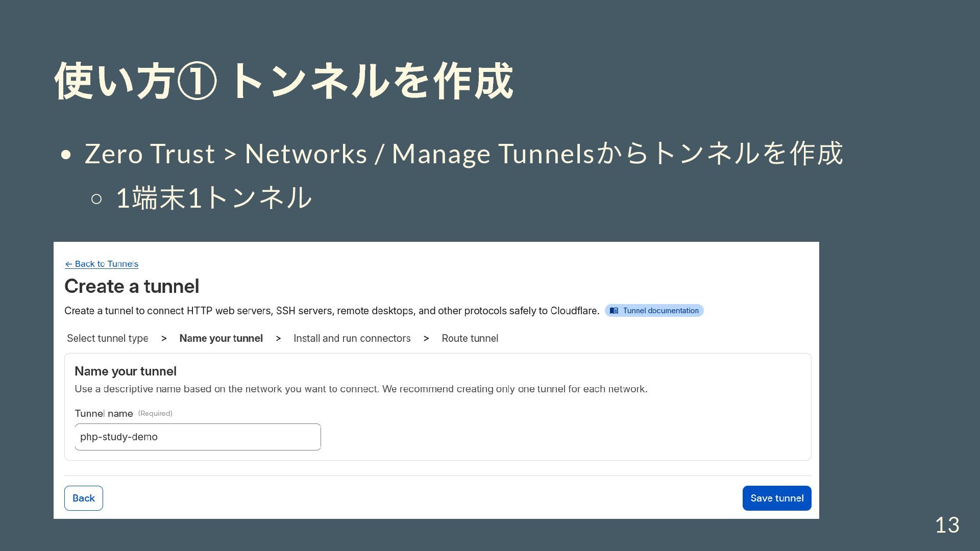Screen dimensions: 980x551
Task: Click the Tunnel name field label
Action: coord(104,413)
